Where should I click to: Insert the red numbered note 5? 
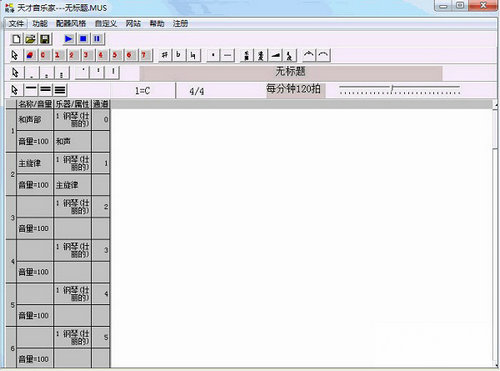click(115, 55)
